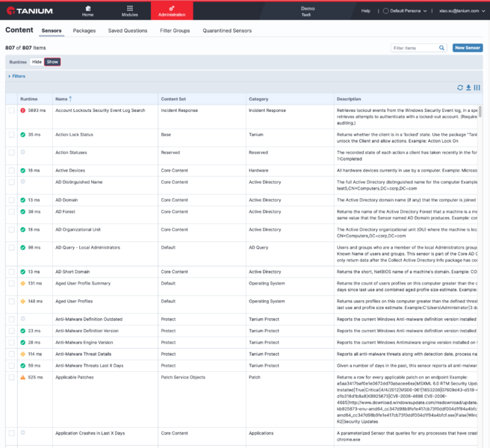Click the Anti-Malware Definition Version name

[x=87, y=331]
